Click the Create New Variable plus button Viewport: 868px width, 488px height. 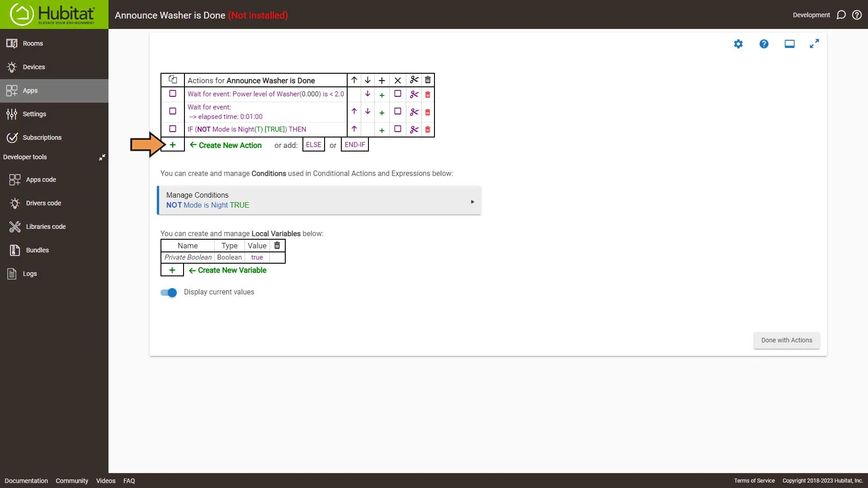(x=172, y=270)
